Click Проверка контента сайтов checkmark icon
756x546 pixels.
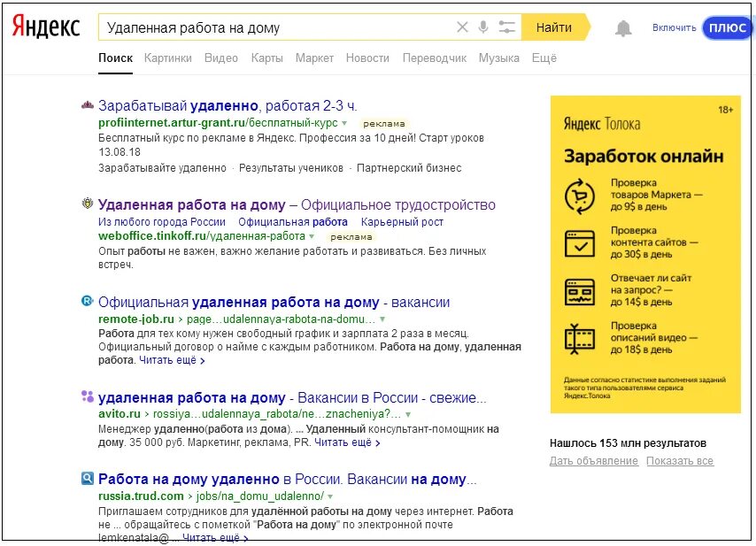click(x=580, y=243)
